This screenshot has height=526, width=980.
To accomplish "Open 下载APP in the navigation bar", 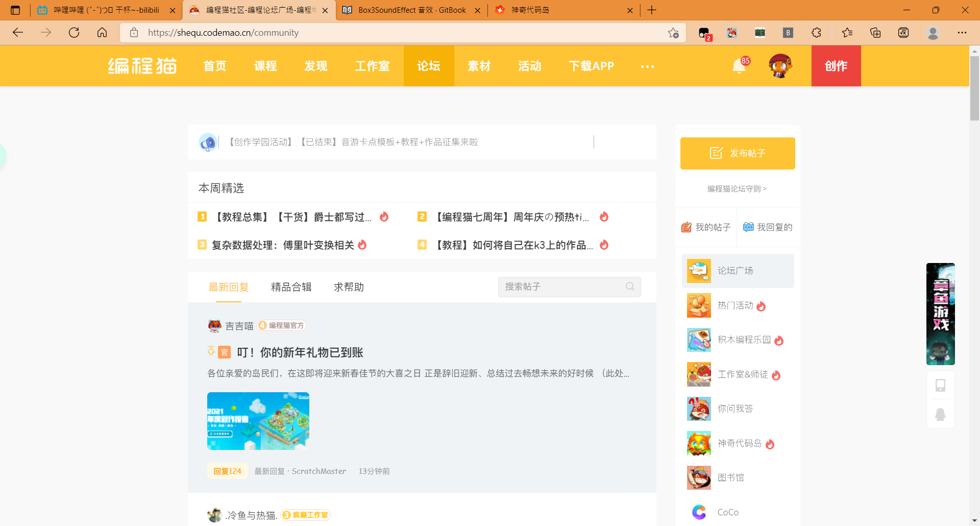I will tap(592, 66).
